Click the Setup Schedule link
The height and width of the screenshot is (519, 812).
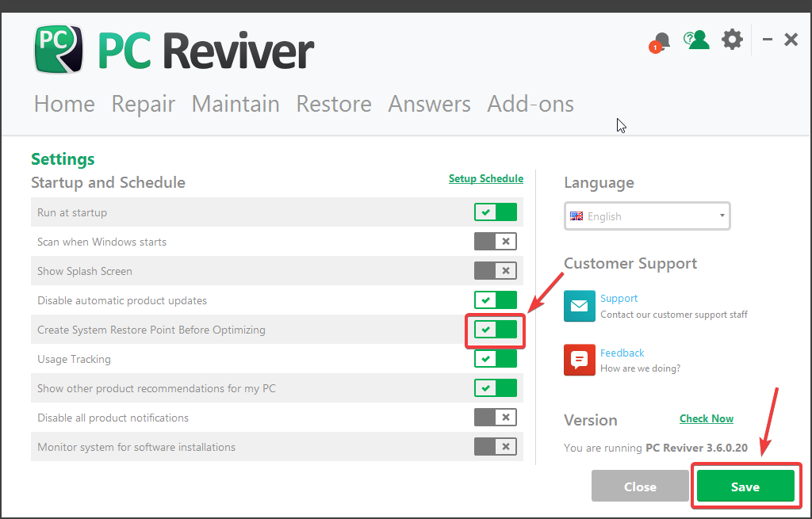coord(486,178)
